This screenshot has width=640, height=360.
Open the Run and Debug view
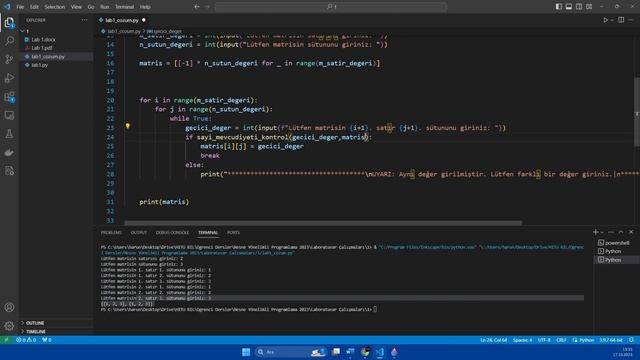click(x=9, y=78)
